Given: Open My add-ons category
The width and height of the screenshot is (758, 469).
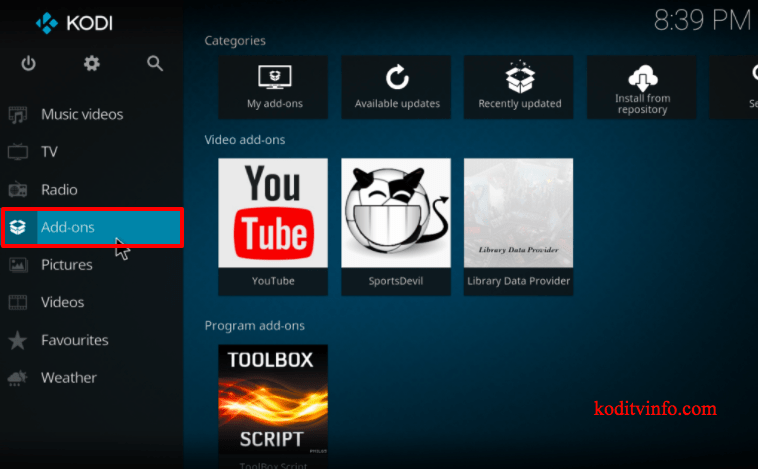Looking at the screenshot, I should [x=273, y=87].
